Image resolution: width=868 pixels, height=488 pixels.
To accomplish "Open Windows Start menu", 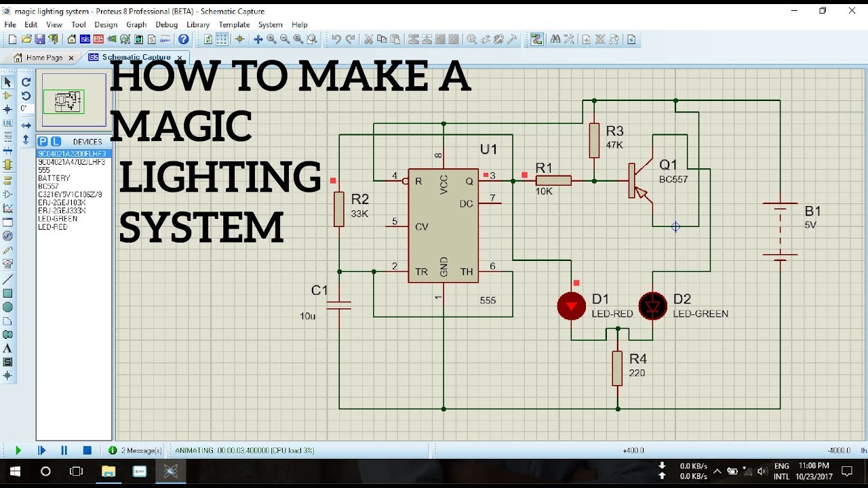I will pos(15,472).
